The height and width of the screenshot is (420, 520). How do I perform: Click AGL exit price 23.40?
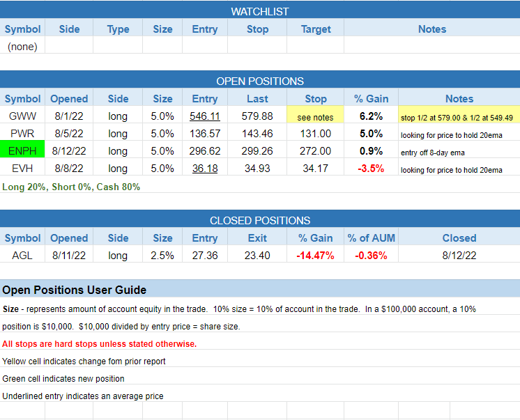click(257, 255)
